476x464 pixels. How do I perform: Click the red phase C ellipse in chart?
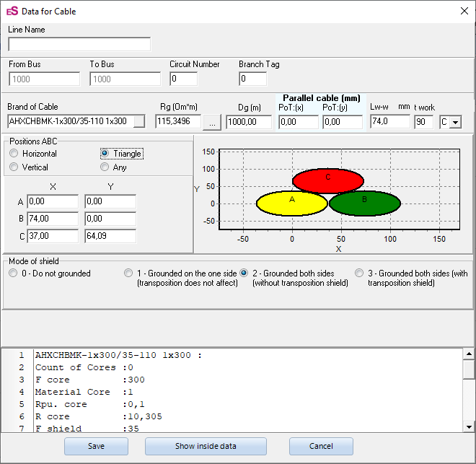pyautogui.click(x=328, y=179)
